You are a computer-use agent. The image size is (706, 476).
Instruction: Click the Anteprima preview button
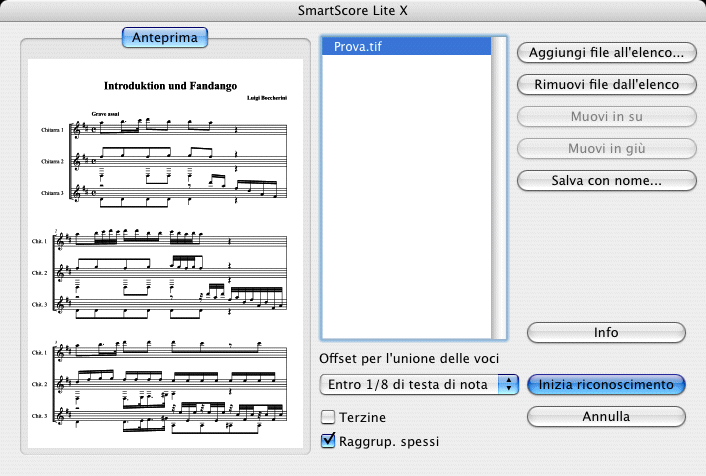(165, 37)
